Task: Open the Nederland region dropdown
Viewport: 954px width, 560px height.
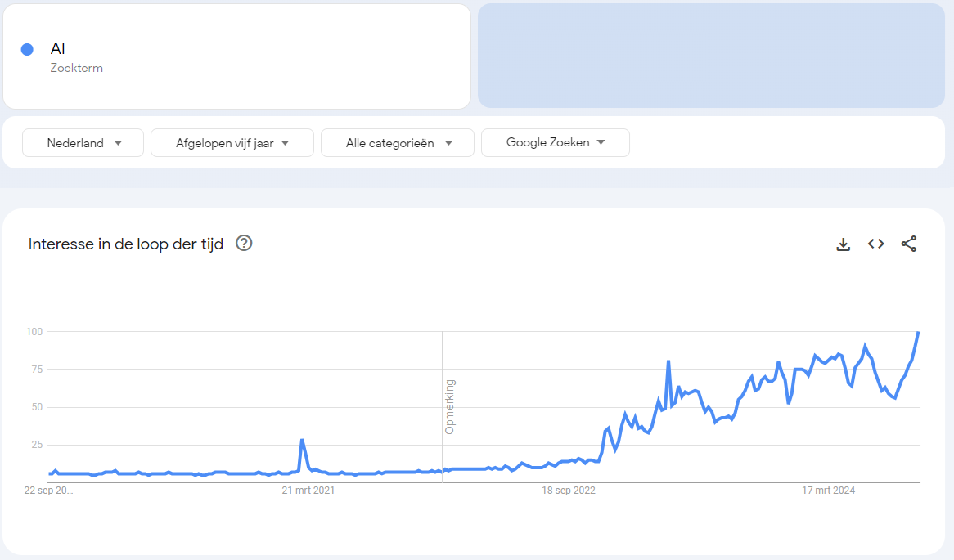Action: (x=83, y=142)
